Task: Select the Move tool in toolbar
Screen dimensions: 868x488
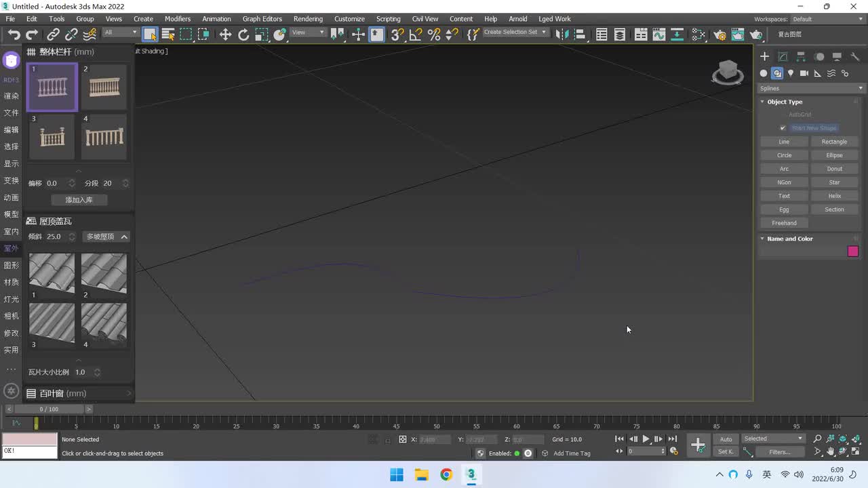Action: pos(225,35)
